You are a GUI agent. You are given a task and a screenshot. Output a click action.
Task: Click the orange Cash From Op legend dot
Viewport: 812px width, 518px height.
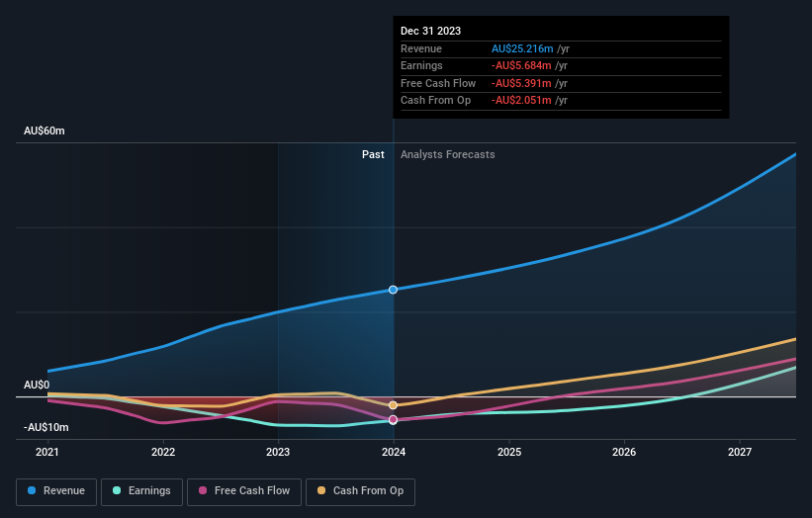321,490
